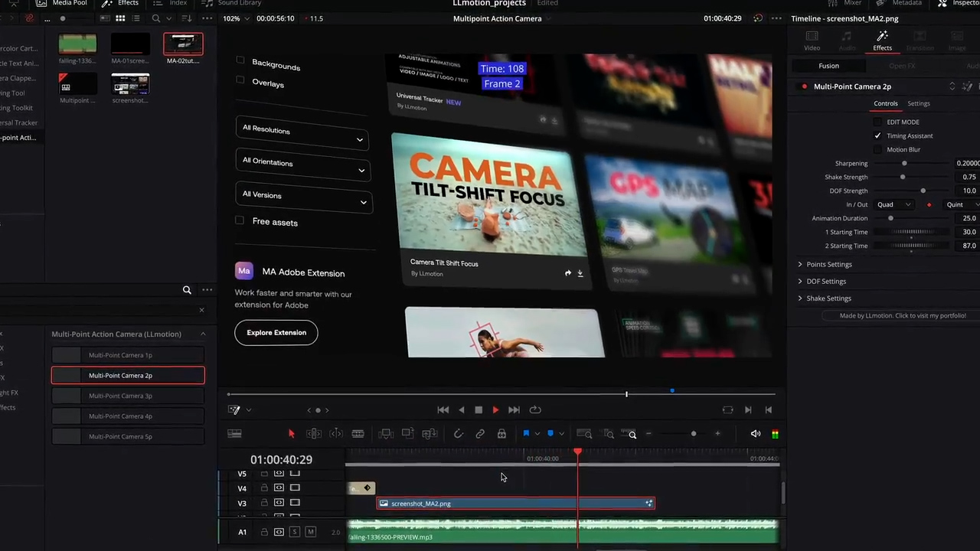Select Multi-Point Camera 3p effect

tap(128, 396)
